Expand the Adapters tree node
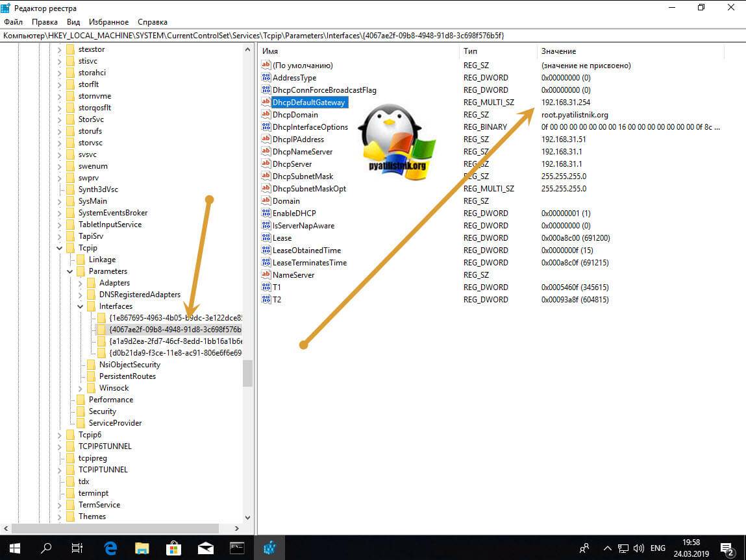 tap(81, 283)
